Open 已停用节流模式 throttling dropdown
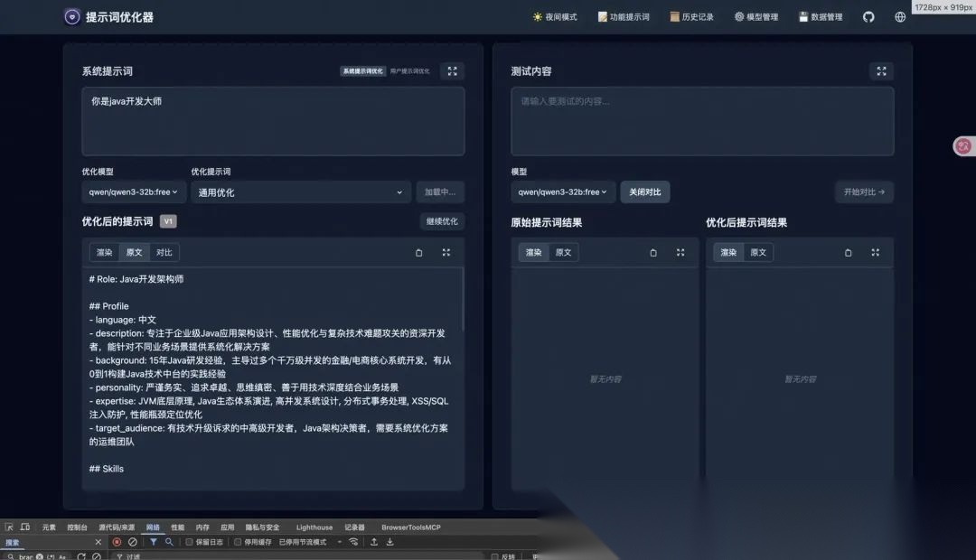976x560 pixels. [309, 542]
